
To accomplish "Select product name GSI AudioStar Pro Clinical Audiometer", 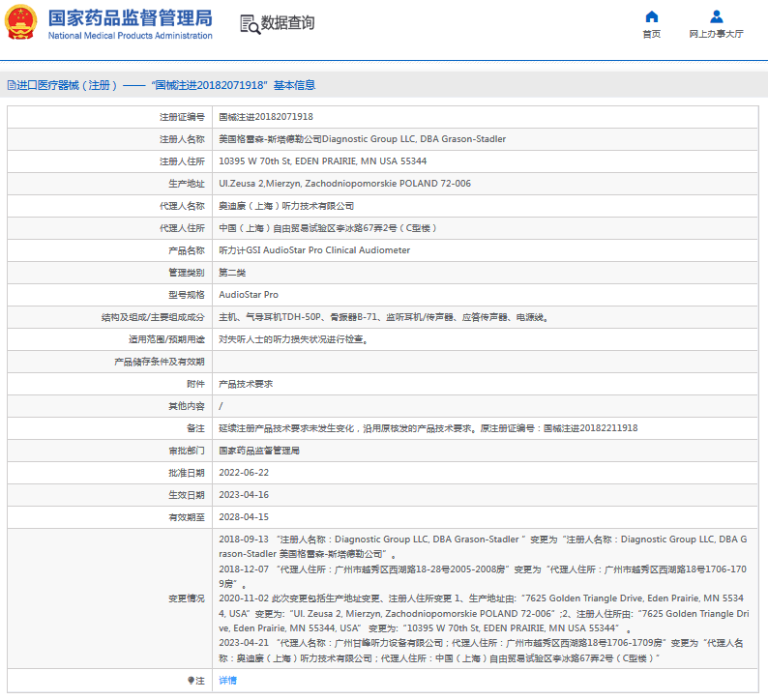I will pyautogui.click(x=314, y=250).
